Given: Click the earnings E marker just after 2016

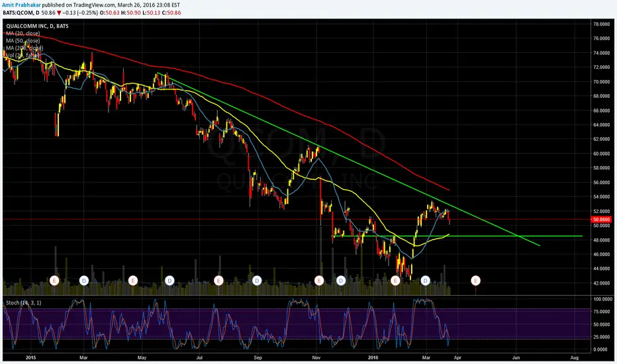Looking at the screenshot, I should (395, 281).
